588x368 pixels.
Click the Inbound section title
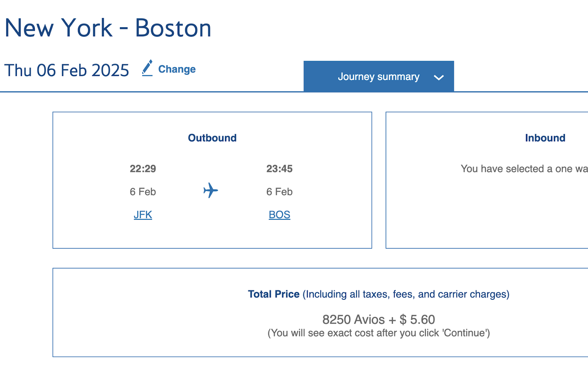coord(545,138)
